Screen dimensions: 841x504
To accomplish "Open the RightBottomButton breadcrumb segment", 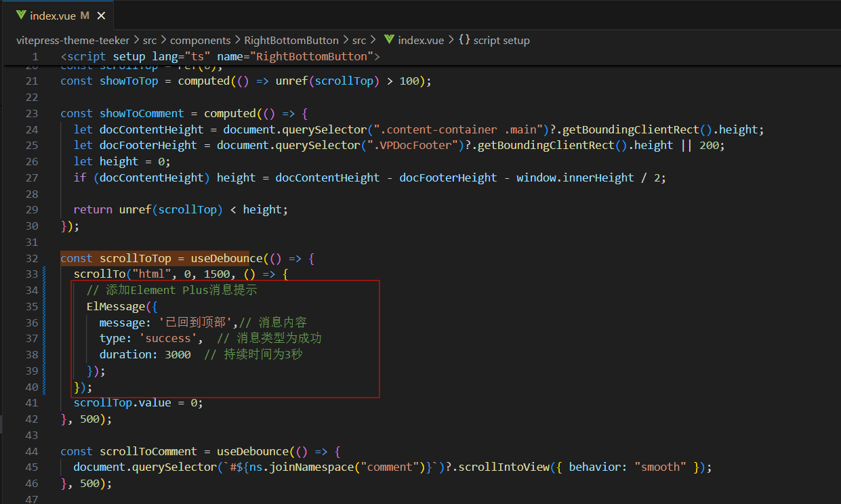I will coord(291,40).
